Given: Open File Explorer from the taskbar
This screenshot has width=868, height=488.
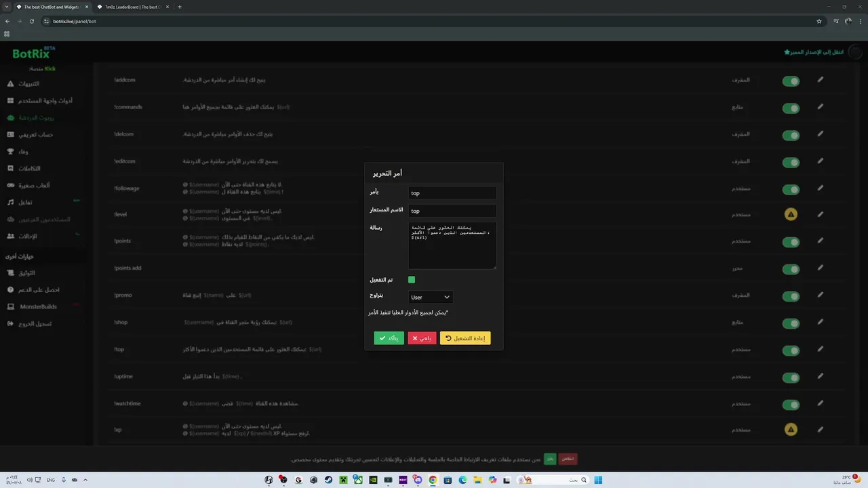Looking at the screenshot, I should point(477,480).
